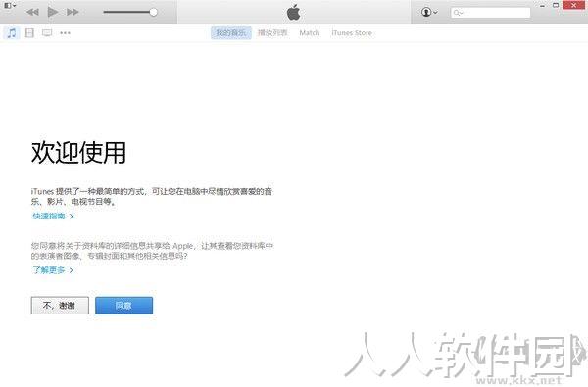Open the 了解更多 link
This screenshot has width=588, height=387.
point(53,270)
